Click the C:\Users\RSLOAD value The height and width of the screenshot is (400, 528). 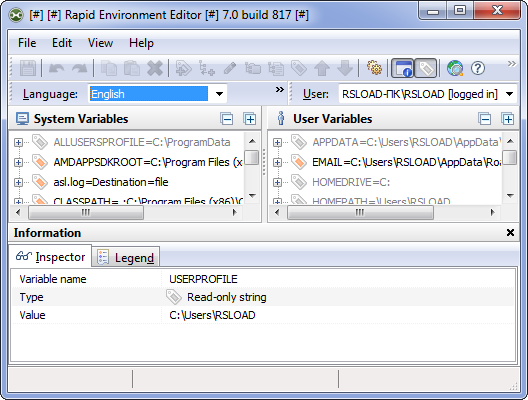pos(212,315)
